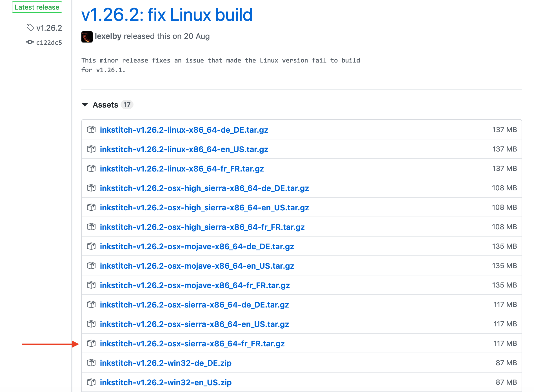The width and height of the screenshot is (534, 392).
Task: Click 137 MB size of linux de_DE asset
Action: point(504,130)
